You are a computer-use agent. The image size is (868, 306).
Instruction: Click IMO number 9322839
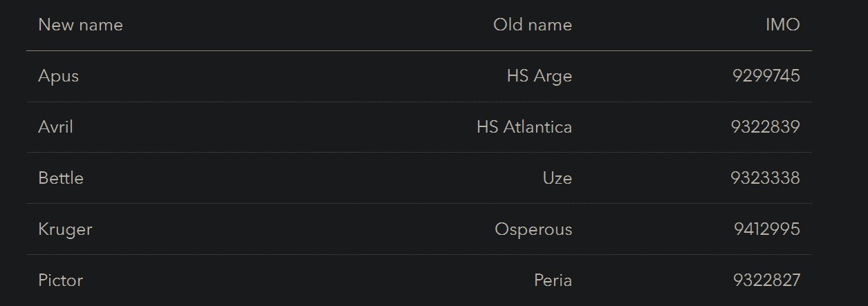(765, 127)
